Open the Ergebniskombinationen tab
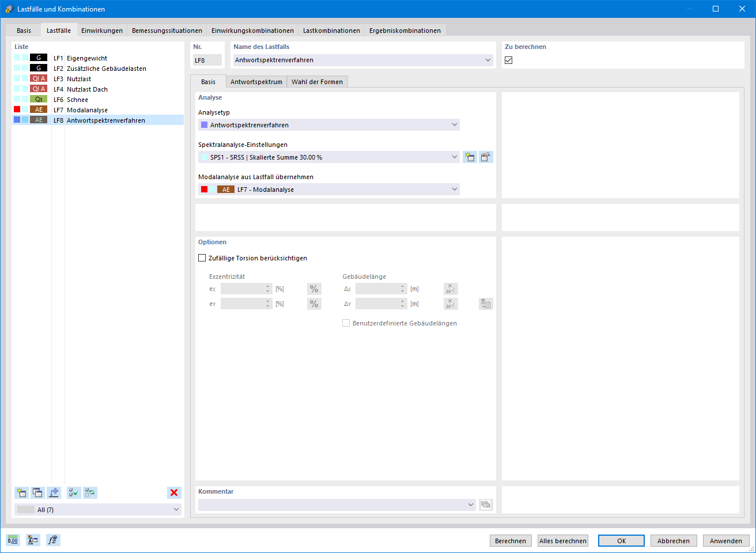Viewport: 756px width, 553px height. (405, 31)
